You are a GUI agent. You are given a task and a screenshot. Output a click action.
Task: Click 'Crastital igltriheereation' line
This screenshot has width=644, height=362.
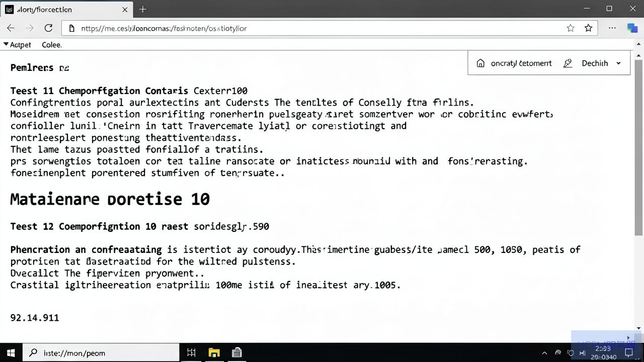[x=205, y=285]
